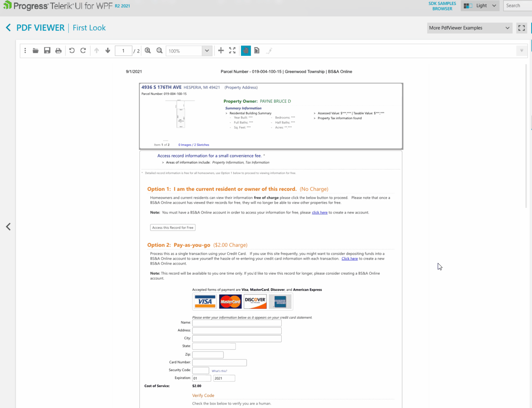Click the '$2.00' cost of service value
The height and width of the screenshot is (408, 532).
pyautogui.click(x=197, y=386)
